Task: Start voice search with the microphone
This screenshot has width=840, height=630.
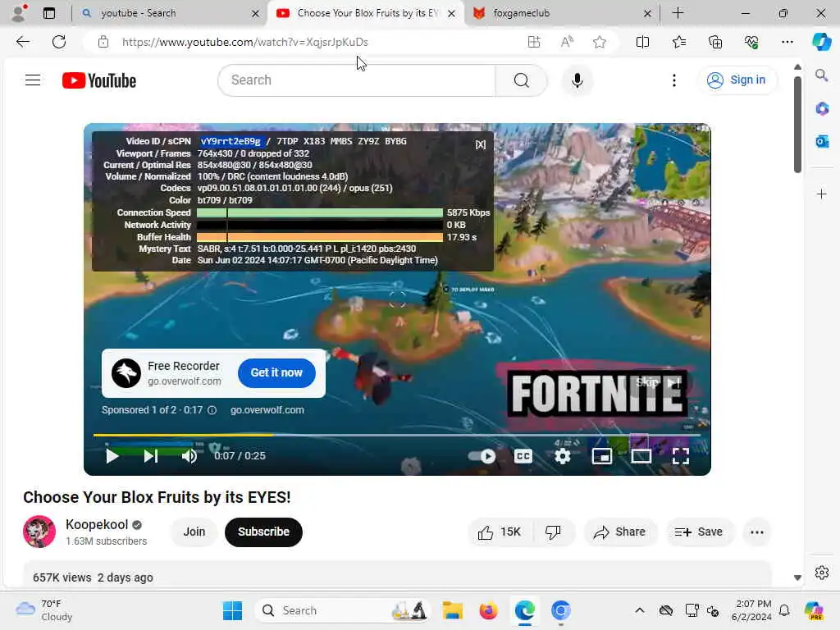Action: pyautogui.click(x=577, y=80)
